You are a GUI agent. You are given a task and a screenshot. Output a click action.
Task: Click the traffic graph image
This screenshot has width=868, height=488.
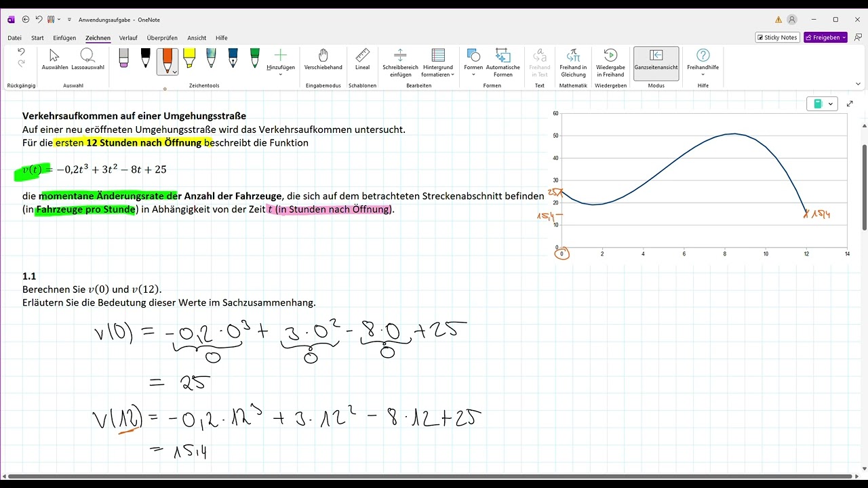[699, 184]
